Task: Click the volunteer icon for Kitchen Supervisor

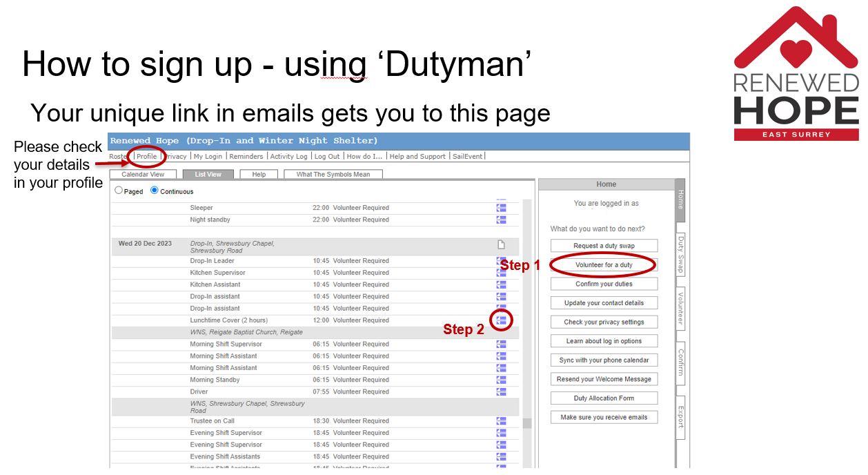Action: pyautogui.click(x=502, y=273)
